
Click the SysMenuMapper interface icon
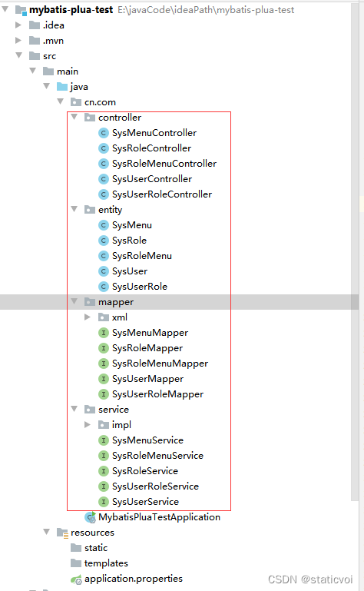pyautogui.click(x=103, y=333)
